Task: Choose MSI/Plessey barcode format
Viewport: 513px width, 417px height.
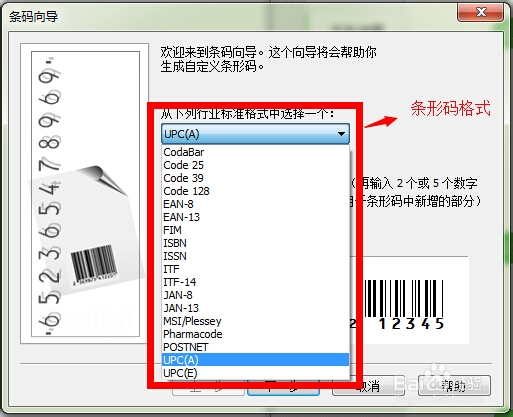Action: pyautogui.click(x=255, y=321)
